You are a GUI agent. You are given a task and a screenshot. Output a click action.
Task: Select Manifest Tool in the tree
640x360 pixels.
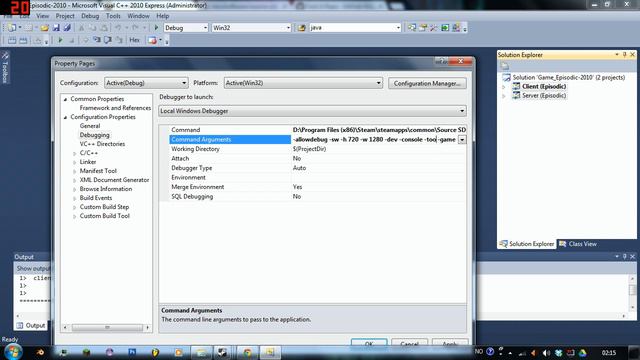(98, 171)
